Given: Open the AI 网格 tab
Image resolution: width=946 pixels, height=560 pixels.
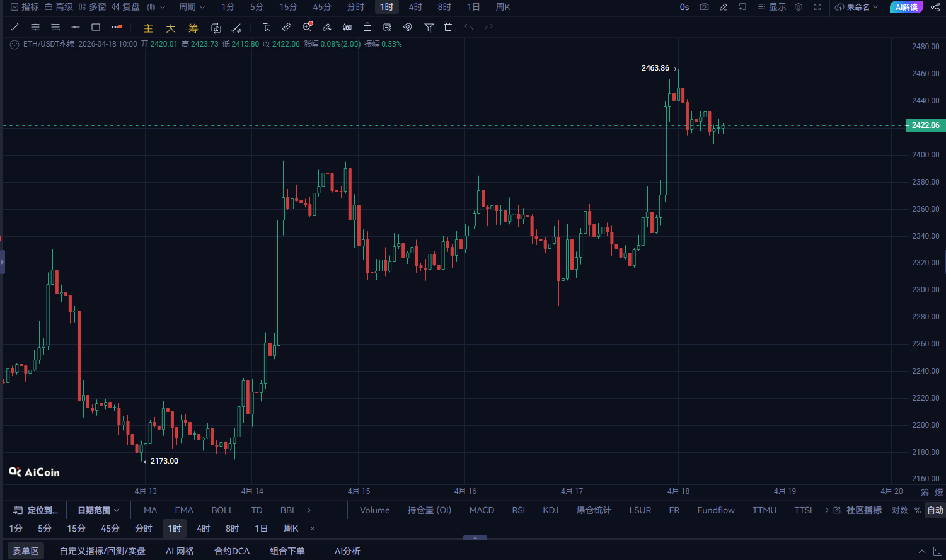Looking at the screenshot, I should [x=180, y=551].
